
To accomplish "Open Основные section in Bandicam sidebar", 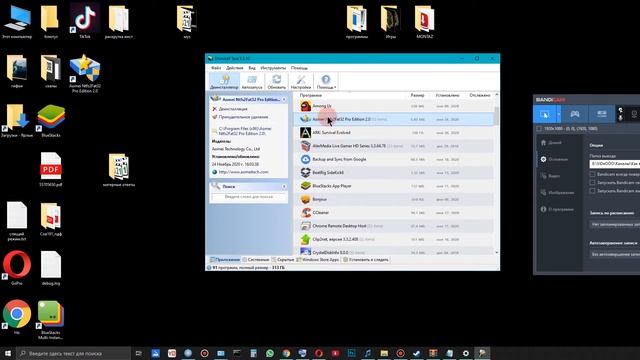I will click(554, 159).
